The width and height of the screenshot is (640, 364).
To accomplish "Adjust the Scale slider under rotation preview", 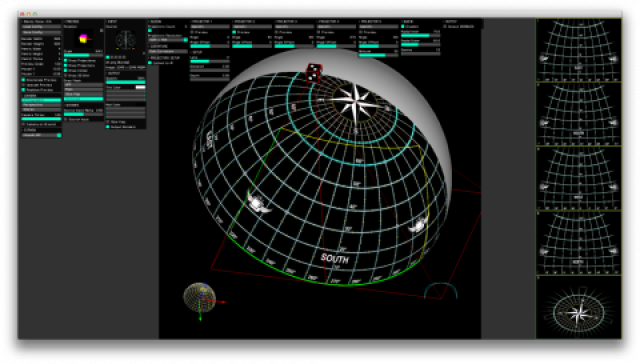I will pos(83,55).
